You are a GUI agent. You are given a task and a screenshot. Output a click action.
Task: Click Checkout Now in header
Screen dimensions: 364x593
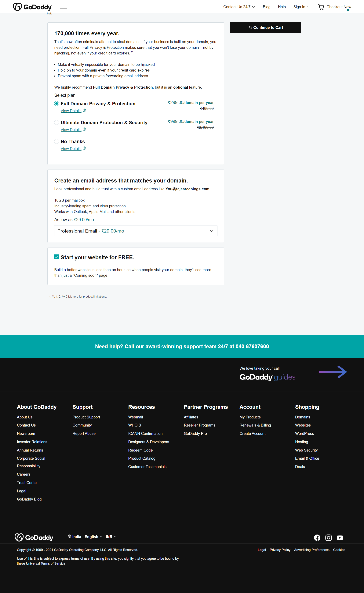(x=338, y=7)
